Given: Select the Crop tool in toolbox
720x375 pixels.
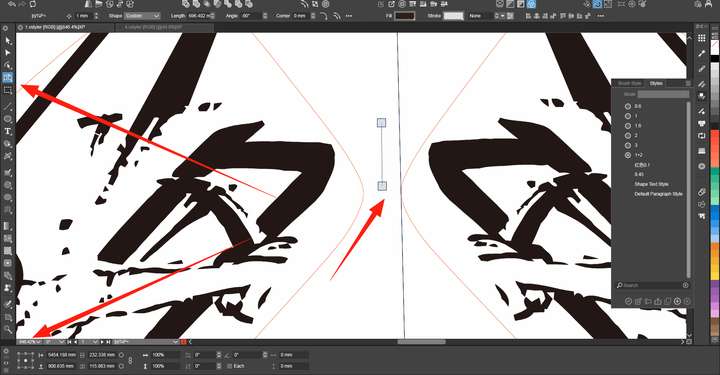Looking at the screenshot, I should 8,90.
